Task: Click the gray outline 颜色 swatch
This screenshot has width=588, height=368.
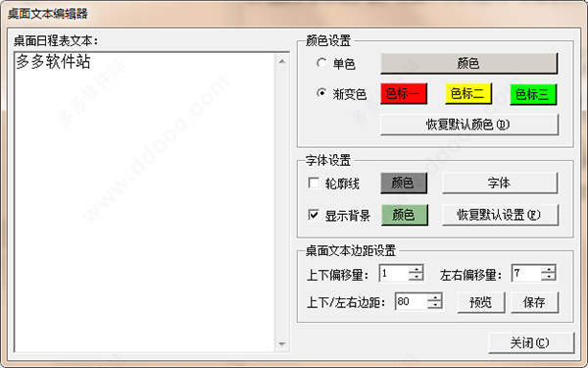Action: click(x=404, y=184)
